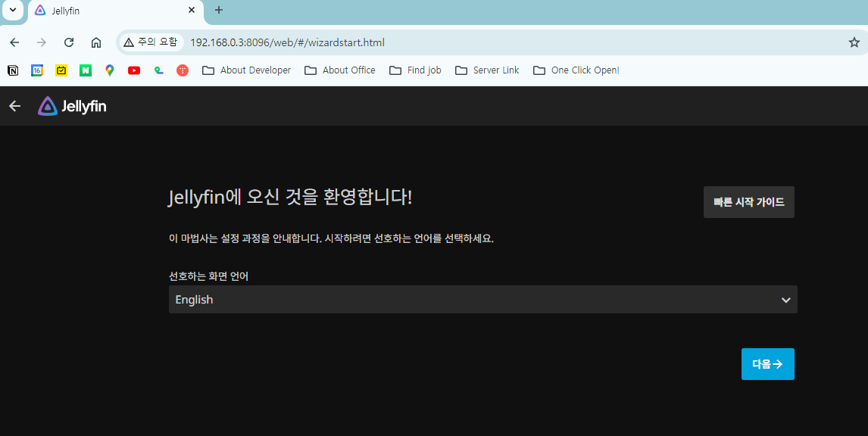Open the Google Maps bookmark
This screenshot has width=868, height=436.
click(x=110, y=70)
